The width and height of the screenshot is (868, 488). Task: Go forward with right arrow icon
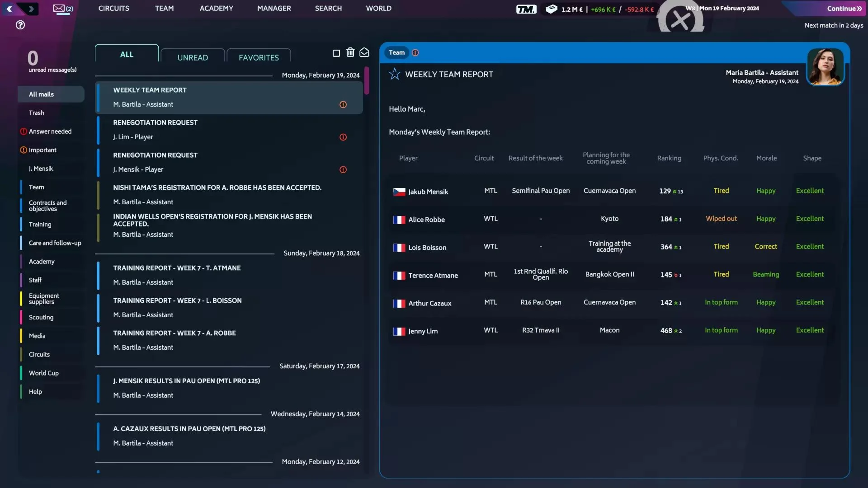pyautogui.click(x=31, y=9)
